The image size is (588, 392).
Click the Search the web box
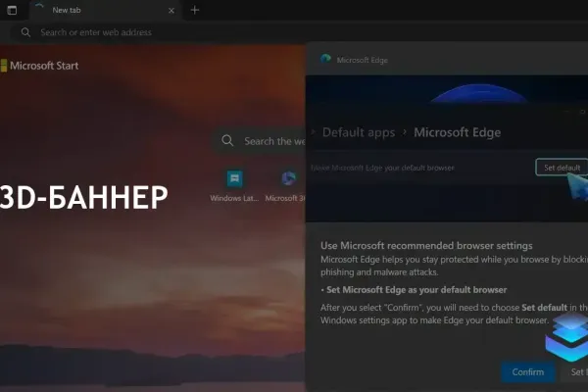[x=260, y=141]
